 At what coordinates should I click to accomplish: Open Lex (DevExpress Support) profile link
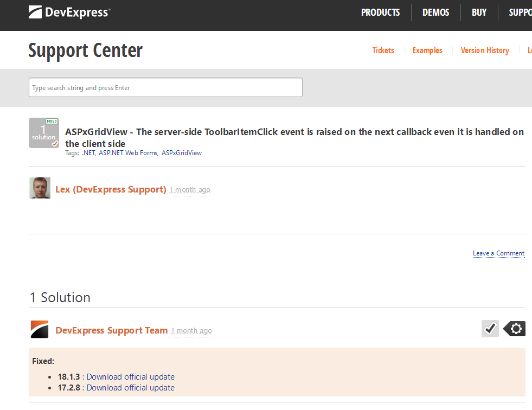[111, 189]
